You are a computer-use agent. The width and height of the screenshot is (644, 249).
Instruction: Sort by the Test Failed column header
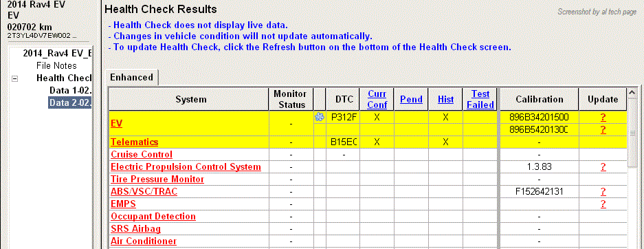pos(480,100)
